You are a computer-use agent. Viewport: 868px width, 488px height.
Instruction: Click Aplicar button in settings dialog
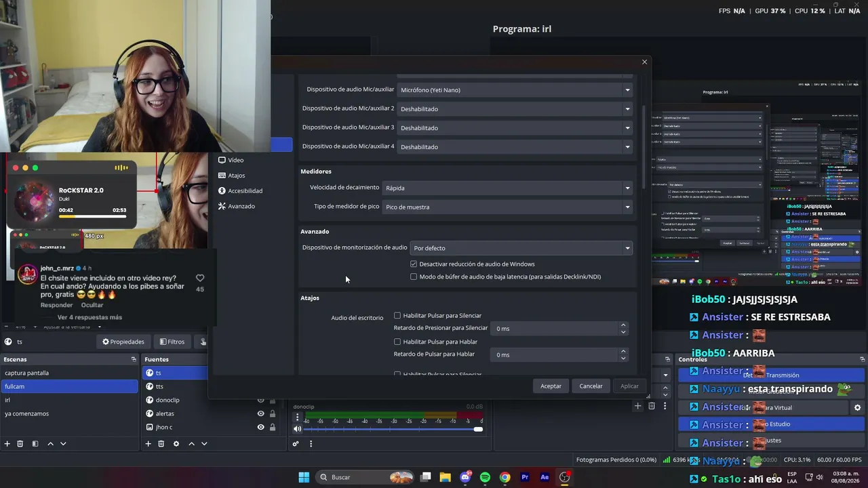pyautogui.click(x=629, y=386)
